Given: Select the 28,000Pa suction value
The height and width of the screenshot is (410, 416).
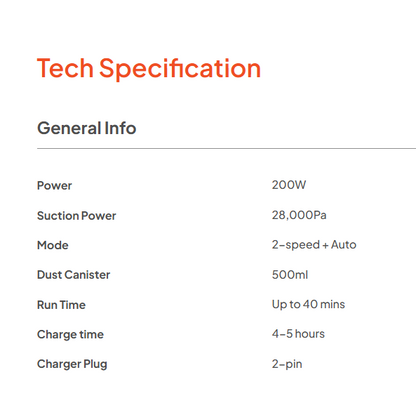Looking at the screenshot, I should [x=299, y=215].
